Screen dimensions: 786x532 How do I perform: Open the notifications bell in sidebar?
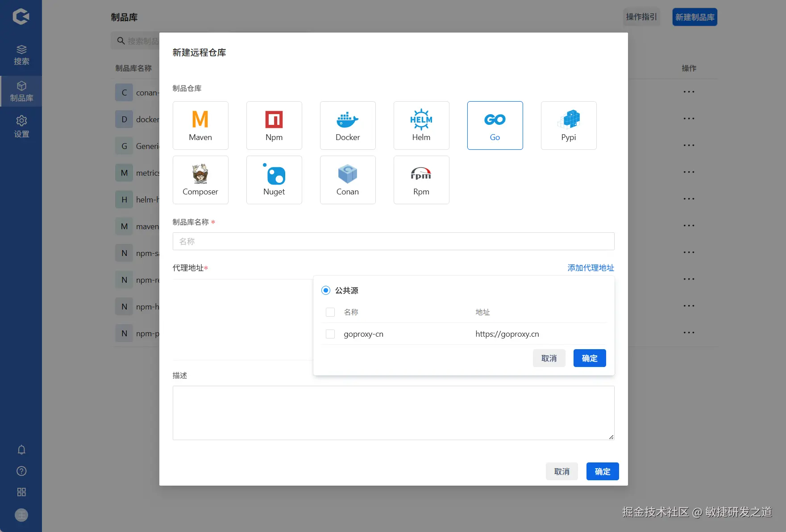point(21,450)
